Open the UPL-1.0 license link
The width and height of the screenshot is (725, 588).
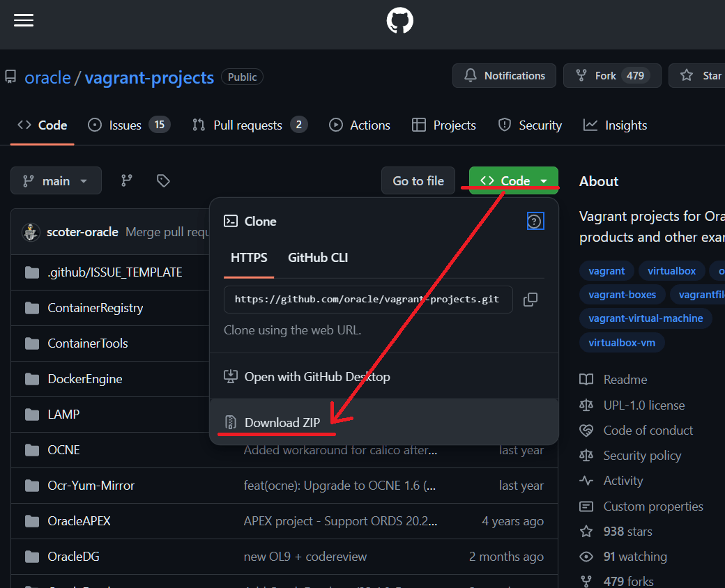pyautogui.click(x=632, y=405)
